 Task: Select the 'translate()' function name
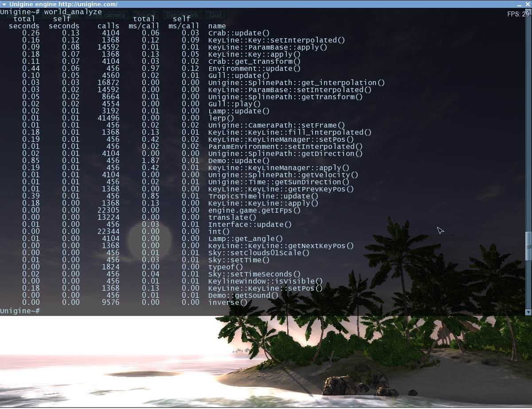(232, 218)
